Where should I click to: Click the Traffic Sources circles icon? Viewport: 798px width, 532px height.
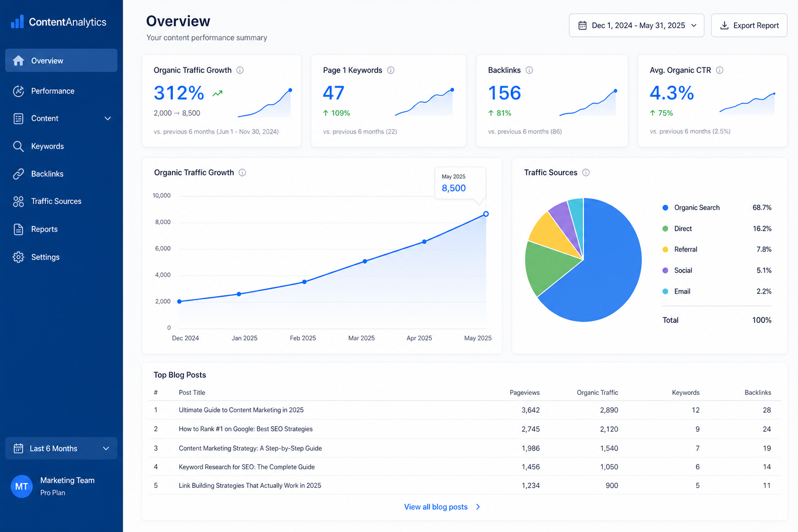[x=18, y=202]
